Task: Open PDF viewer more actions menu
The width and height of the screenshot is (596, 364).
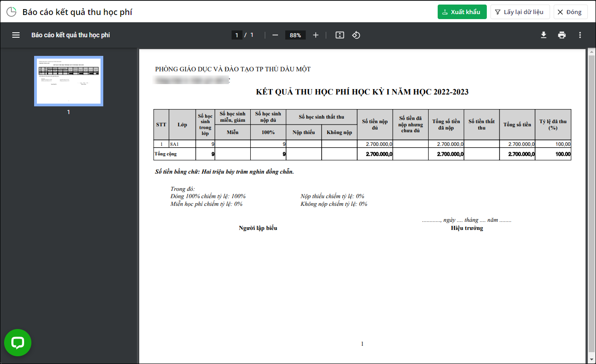Action: 580,35
